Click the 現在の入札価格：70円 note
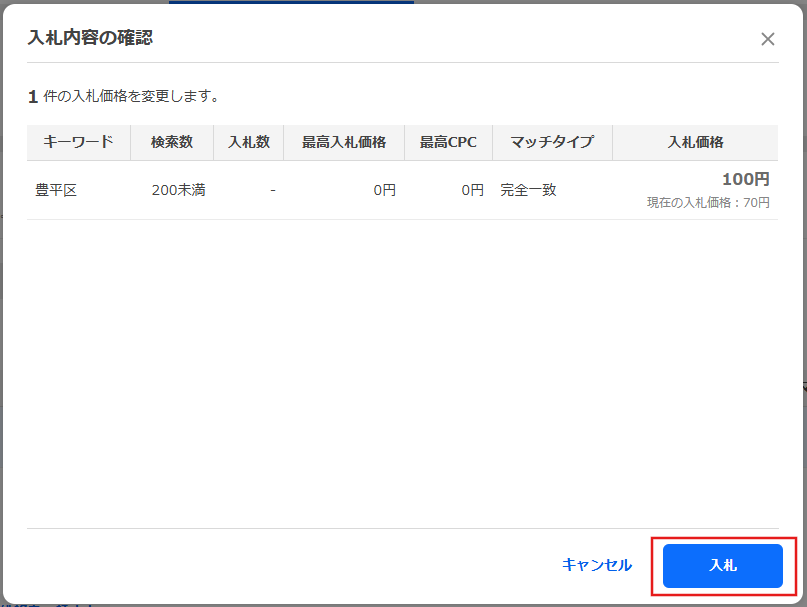Screen dimensions: 807x607 pos(708,203)
